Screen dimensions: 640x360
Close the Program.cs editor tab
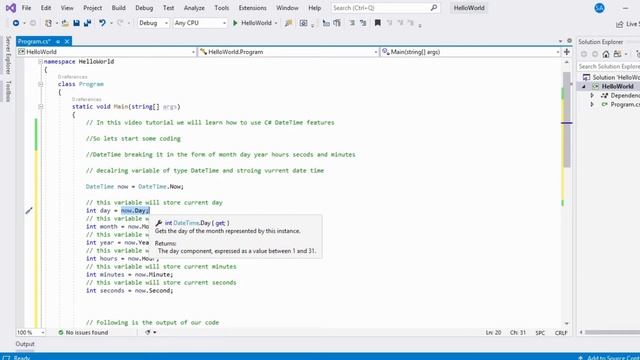point(67,41)
